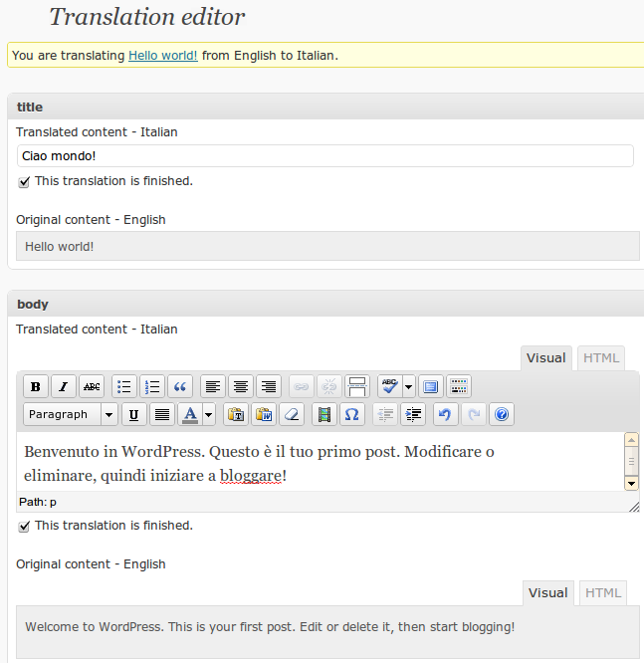Undo the last edit
The image size is (644, 663).
point(444,415)
